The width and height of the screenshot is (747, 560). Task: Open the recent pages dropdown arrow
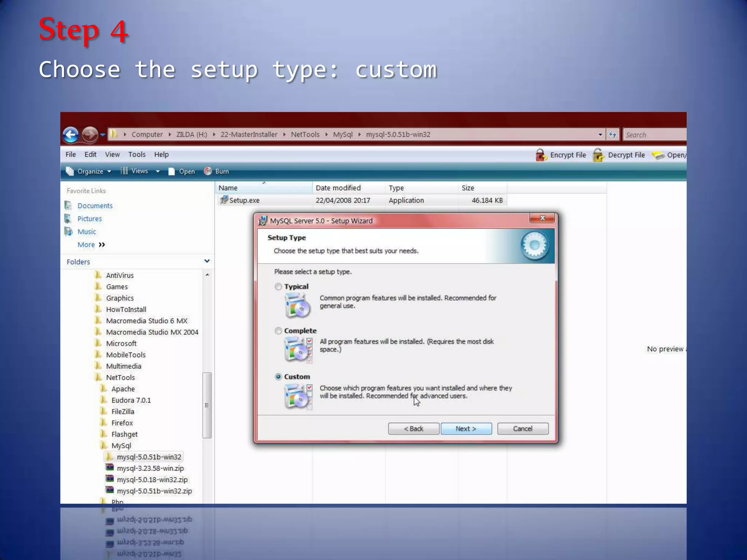(103, 135)
